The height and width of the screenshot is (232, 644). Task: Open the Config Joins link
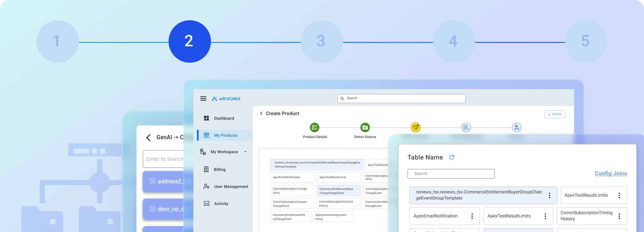click(x=611, y=173)
